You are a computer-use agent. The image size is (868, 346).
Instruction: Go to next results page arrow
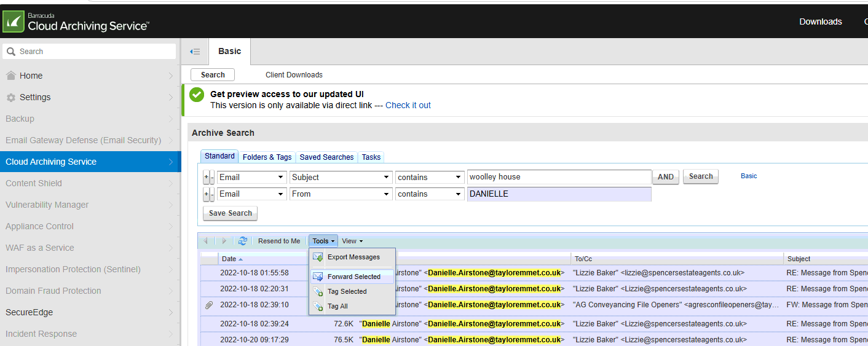tap(224, 241)
